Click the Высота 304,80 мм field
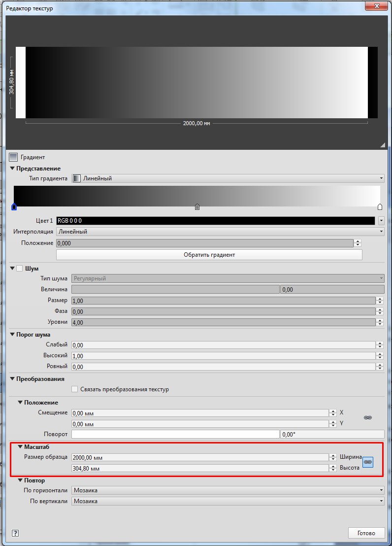 (x=200, y=468)
